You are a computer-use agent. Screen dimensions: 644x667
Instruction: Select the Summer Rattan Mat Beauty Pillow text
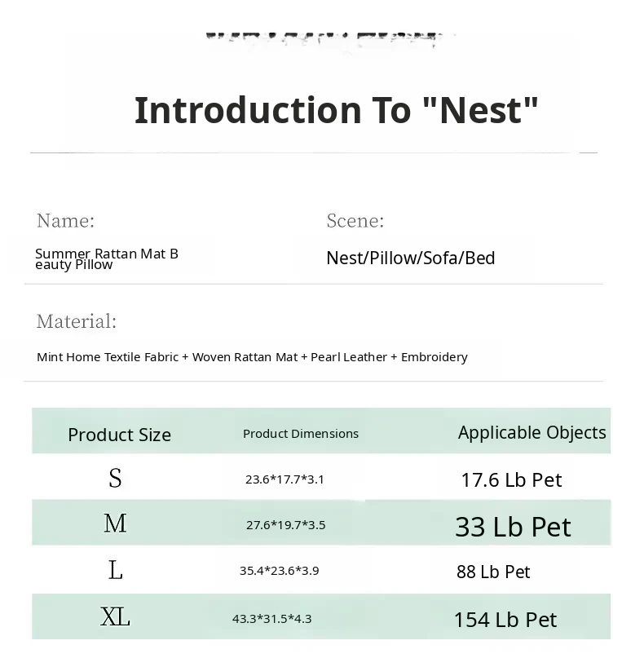point(106,258)
